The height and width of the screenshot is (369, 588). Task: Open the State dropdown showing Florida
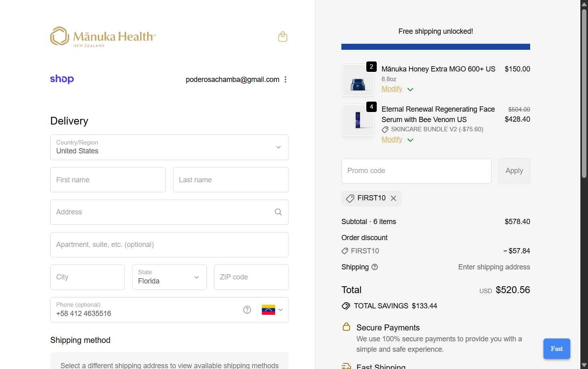[169, 277]
